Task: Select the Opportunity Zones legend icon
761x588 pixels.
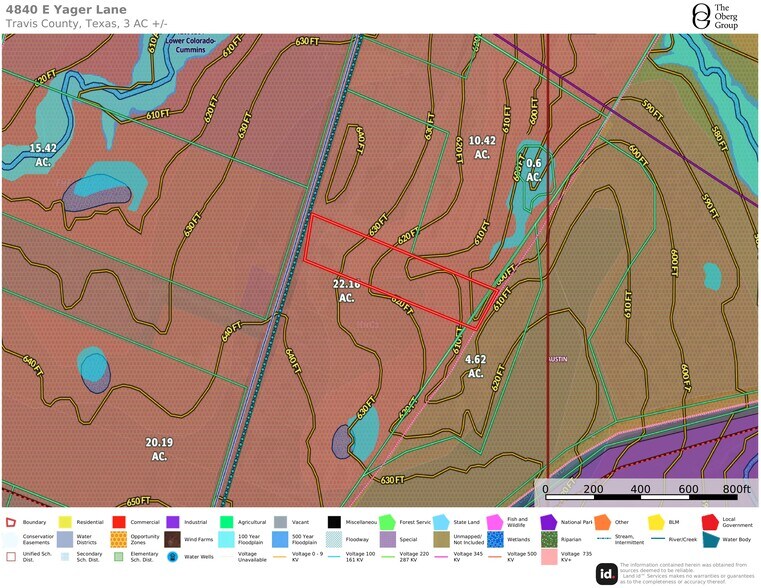Action: (119, 539)
